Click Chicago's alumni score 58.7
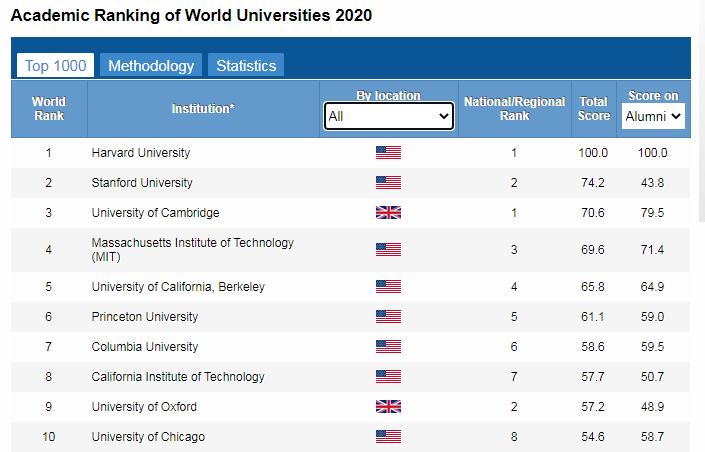 [x=652, y=437]
